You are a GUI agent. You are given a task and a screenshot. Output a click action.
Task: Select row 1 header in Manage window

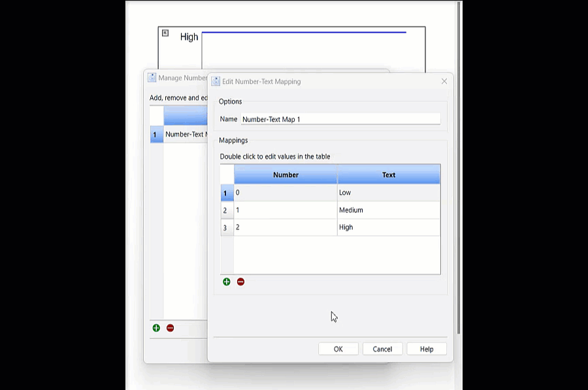[x=157, y=135]
